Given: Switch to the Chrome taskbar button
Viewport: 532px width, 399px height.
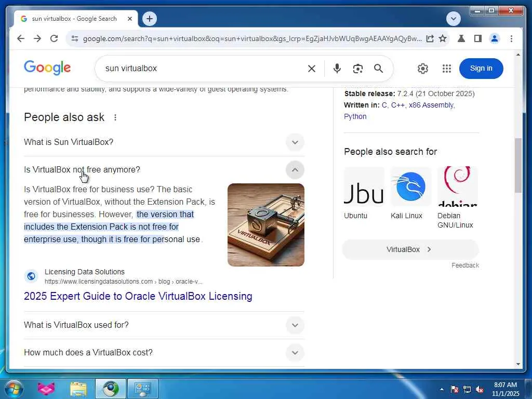Looking at the screenshot, I should pyautogui.click(x=111, y=389).
